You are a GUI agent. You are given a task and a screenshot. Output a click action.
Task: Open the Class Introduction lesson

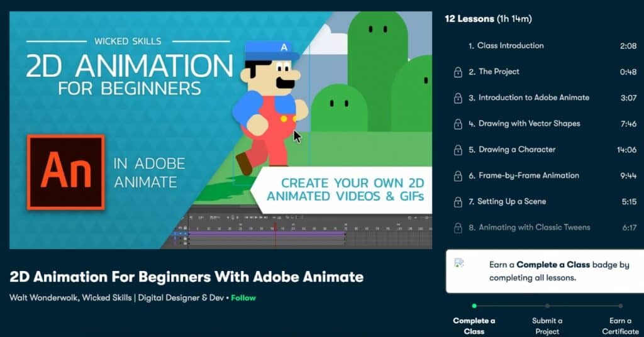(x=510, y=46)
